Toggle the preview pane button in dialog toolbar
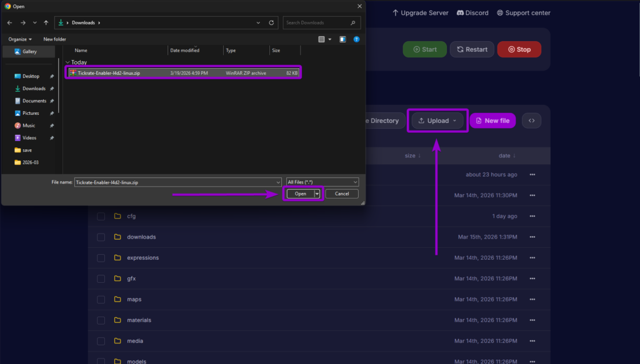640x364 pixels. [341, 39]
